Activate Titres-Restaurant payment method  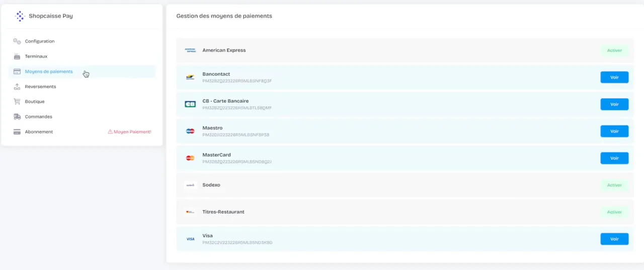(614, 212)
